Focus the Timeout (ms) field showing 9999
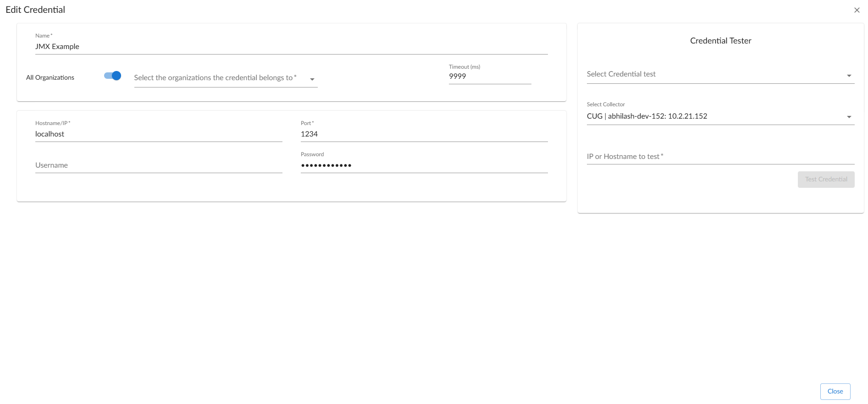Image resolution: width=868 pixels, height=404 pixels. pos(489,76)
